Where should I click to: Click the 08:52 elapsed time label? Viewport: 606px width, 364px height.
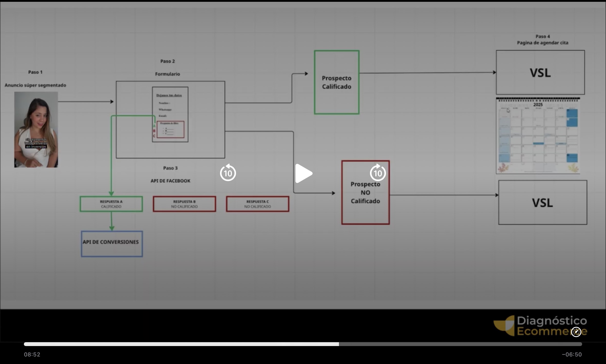pos(32,355)
